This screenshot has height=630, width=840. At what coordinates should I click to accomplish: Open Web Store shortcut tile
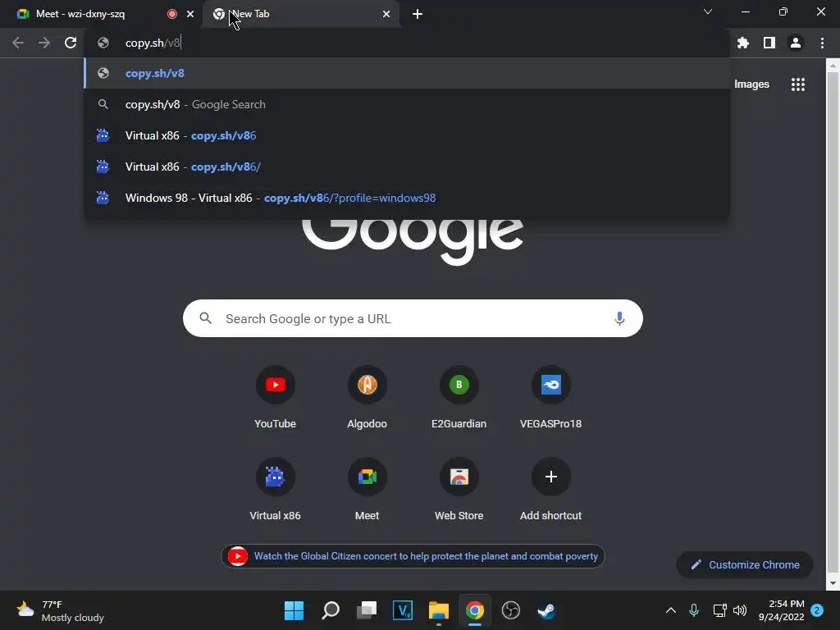pos(459,490)
